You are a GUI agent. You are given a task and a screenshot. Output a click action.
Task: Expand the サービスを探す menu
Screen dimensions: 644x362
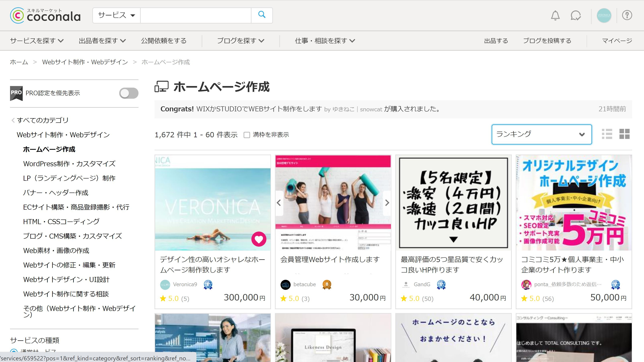[37, 41]
